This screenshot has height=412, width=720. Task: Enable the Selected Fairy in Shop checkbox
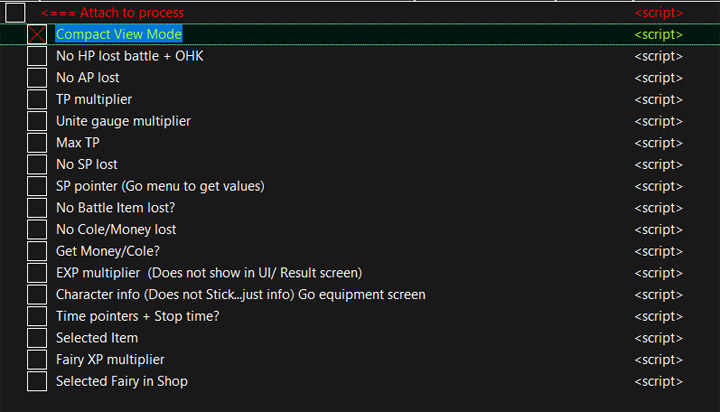(x=37, y=381)
